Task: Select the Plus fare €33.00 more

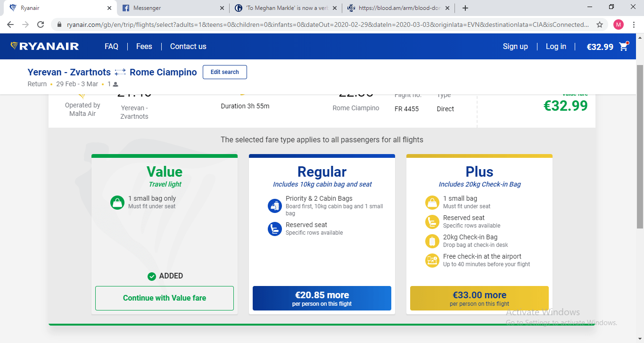Action: click(x=479, y=298)
